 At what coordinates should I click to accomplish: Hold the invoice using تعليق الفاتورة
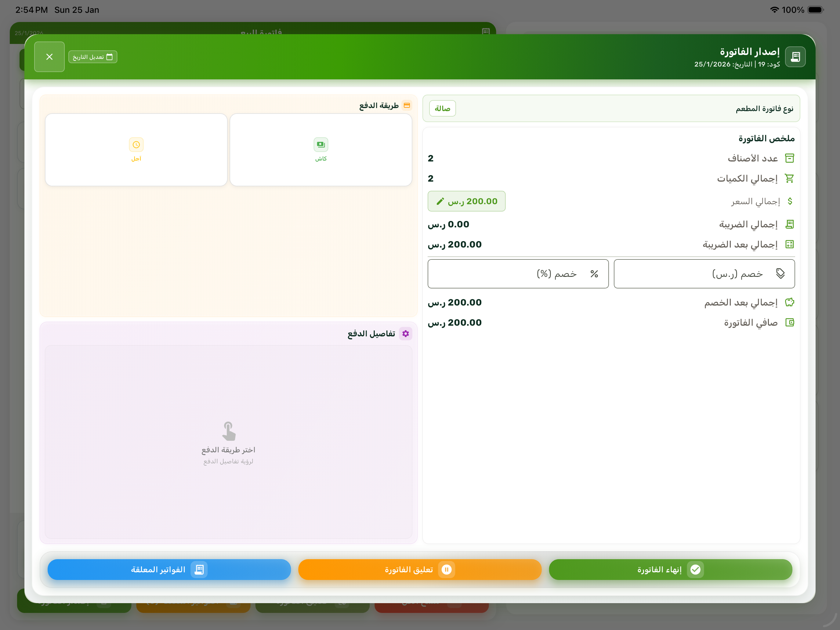tap(420, 569)
